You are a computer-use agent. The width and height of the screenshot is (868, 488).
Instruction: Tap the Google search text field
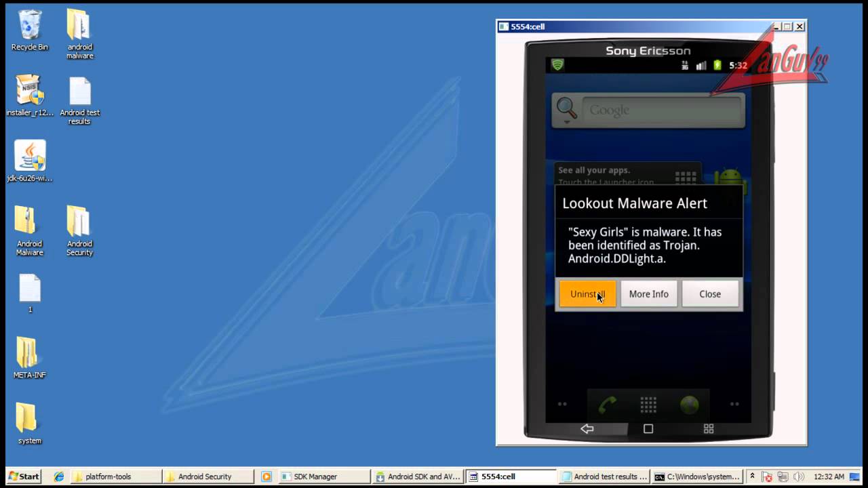point(661,110)
